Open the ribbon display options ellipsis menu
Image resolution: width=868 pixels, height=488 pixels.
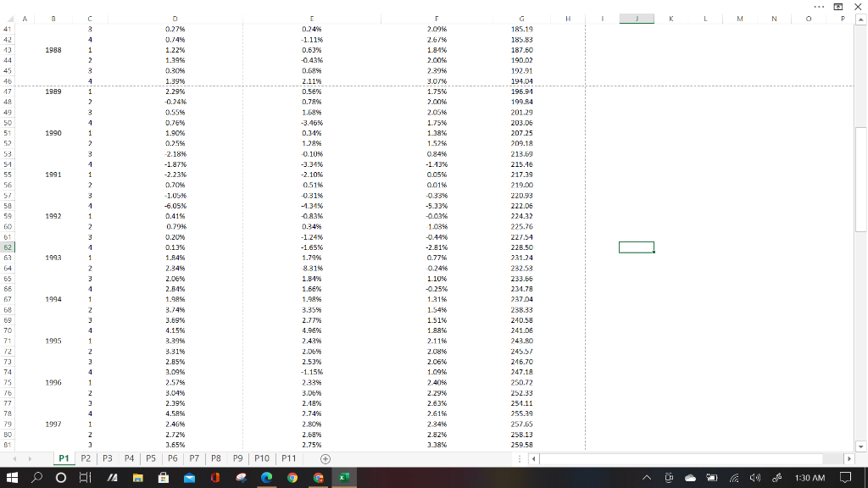819,7
